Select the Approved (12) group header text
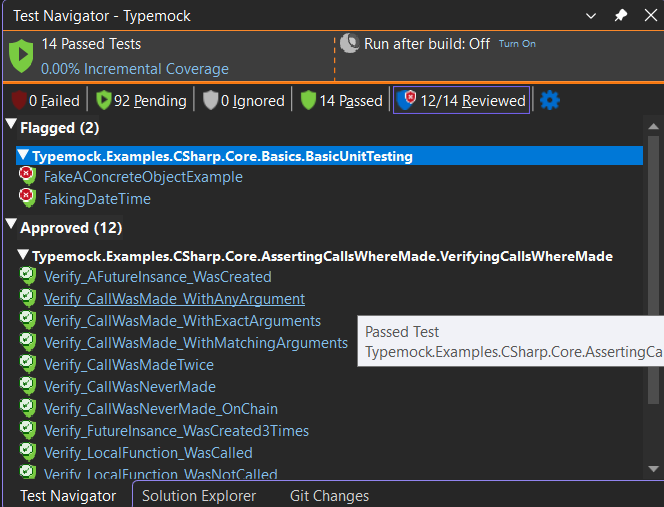 pos(71,228)
